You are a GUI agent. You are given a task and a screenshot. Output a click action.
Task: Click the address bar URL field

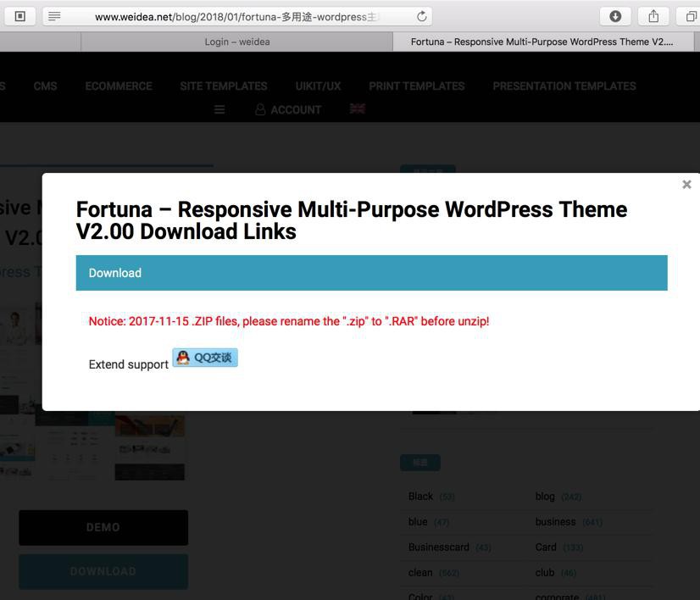click(237, 16)
